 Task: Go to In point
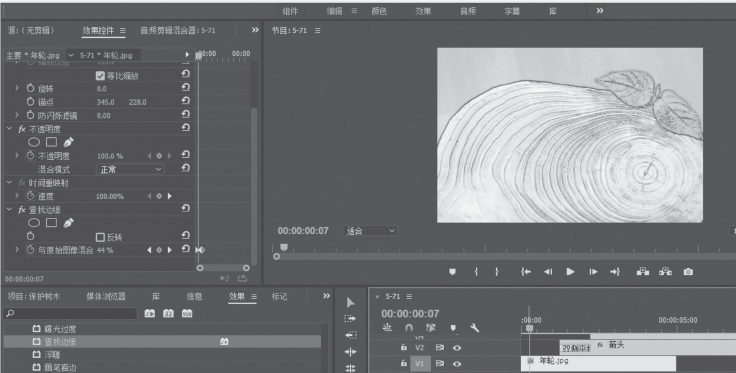[x=526, y=272]
